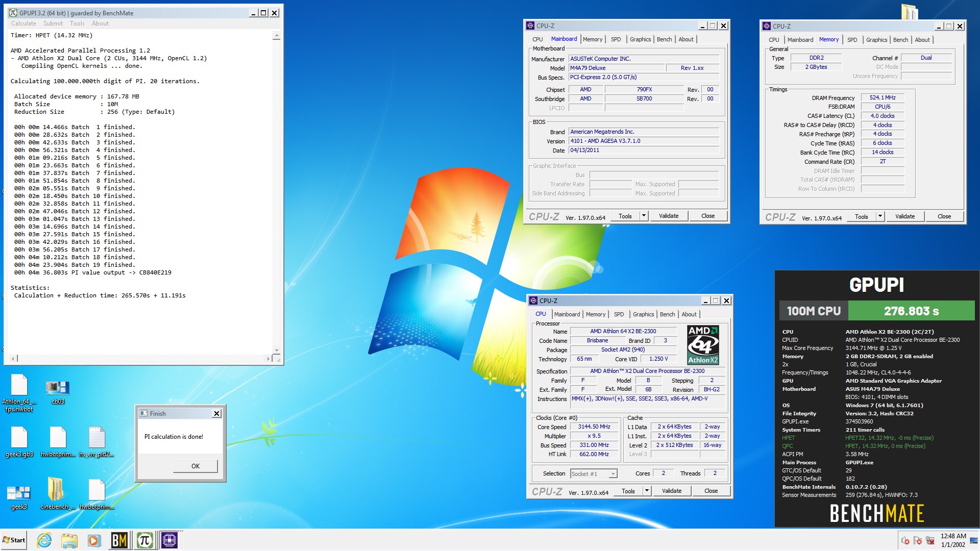This screenshot has width=980, height=551.
Task: Open GPUPI Calculate menu
Action: click(23, 23)
